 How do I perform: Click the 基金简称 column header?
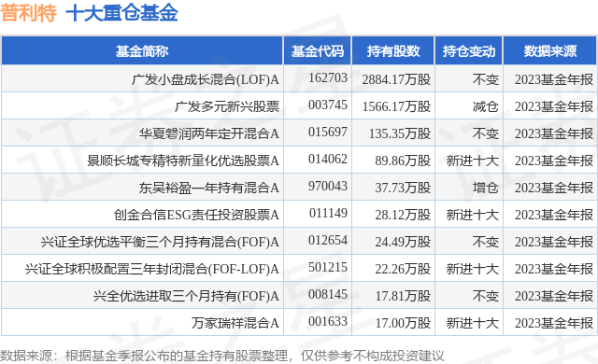pyautogui.click(x=142, y=51)
